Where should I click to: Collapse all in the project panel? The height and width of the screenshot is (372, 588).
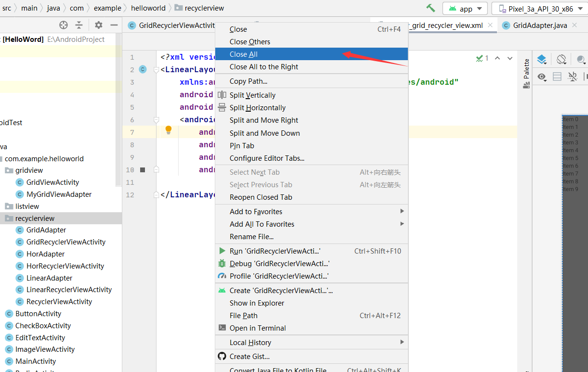[x=79, y=25]
